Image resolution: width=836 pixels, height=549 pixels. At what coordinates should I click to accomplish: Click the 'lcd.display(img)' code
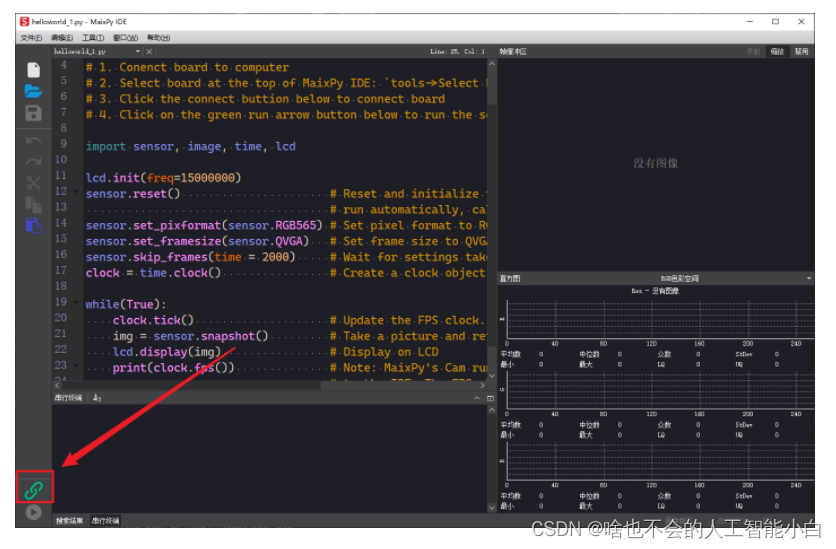click(166, 352)
